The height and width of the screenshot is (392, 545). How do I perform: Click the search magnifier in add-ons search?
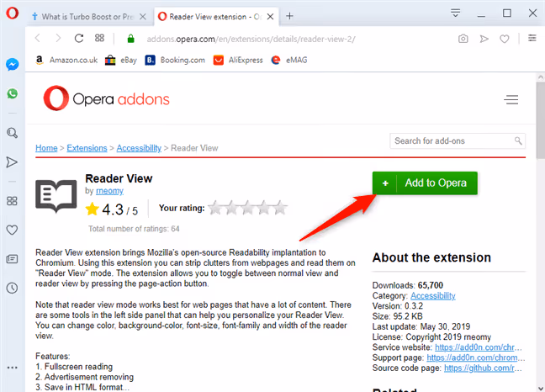pyautogui.click(x=518, y=140)
